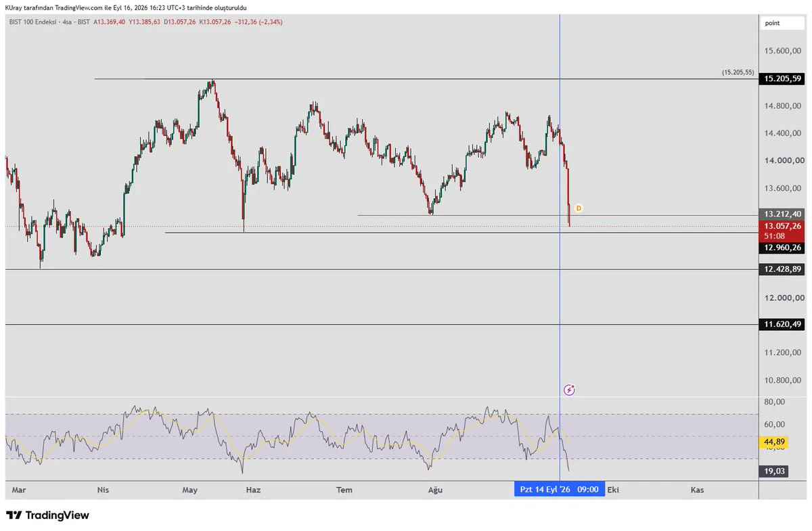Click the 51:08 candle countdown timer
This screenshot has width=812, height=531.
(x=774, y=236)
